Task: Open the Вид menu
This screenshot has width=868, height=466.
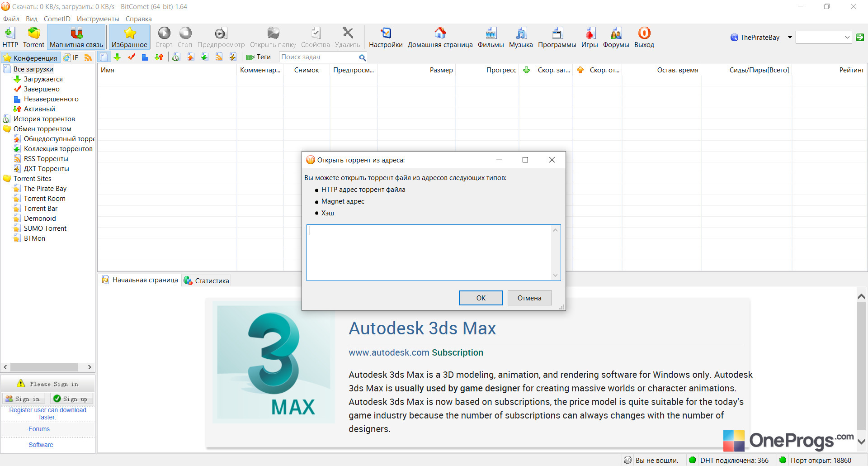Action: (32, 19)
